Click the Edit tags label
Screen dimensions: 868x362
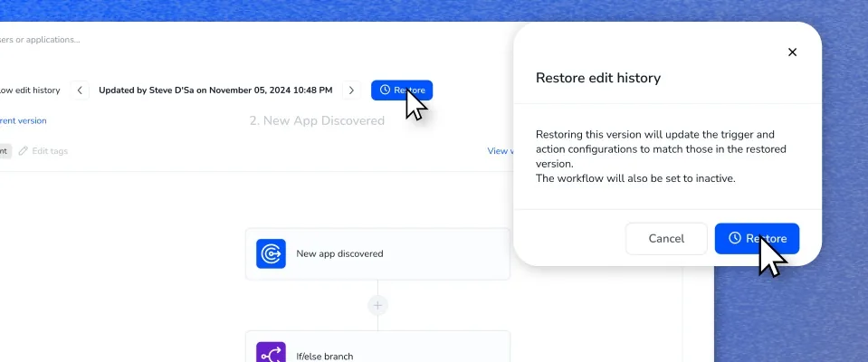coord(50,150)
